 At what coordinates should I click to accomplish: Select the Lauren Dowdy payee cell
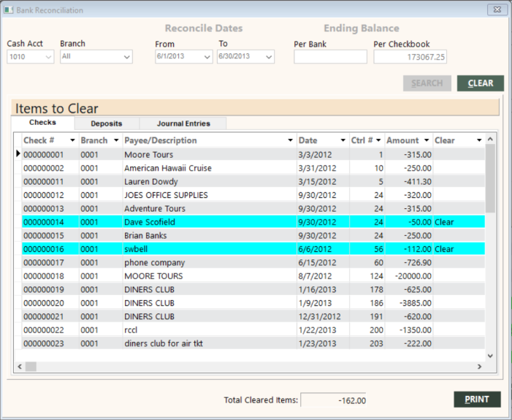[210, 182]
